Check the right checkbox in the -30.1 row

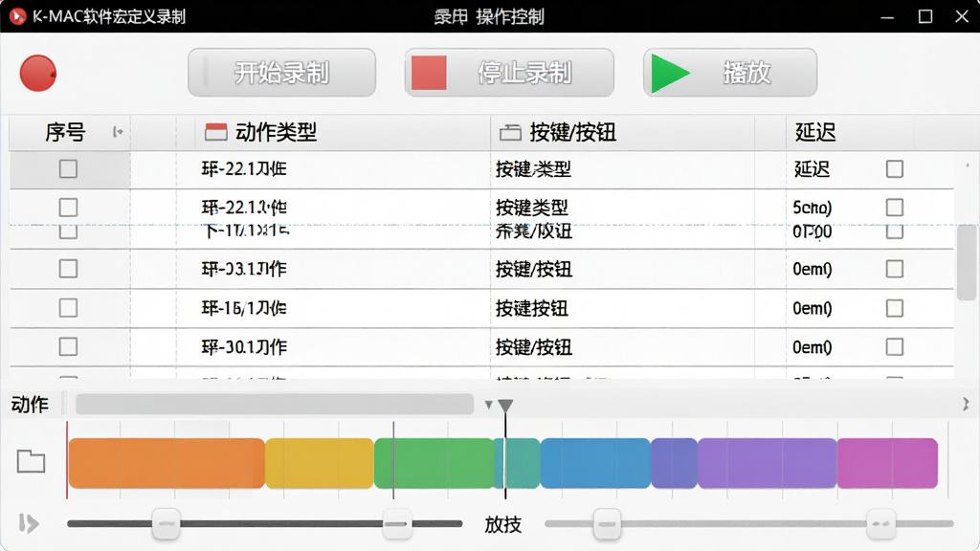(895, 346)
